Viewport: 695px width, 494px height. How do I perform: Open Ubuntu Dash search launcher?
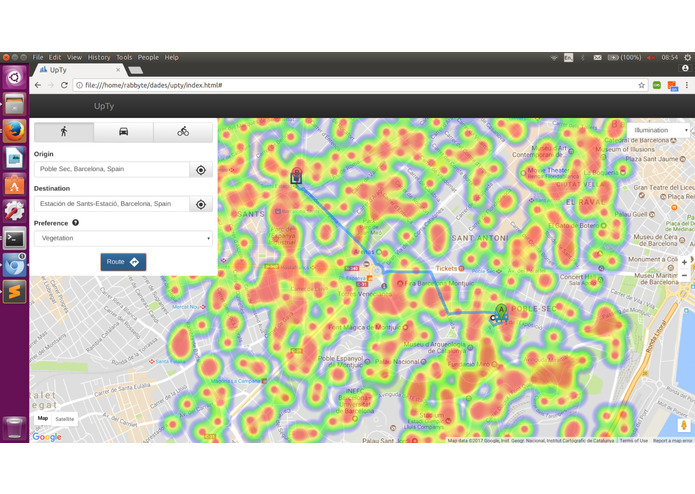coord(14,77)
